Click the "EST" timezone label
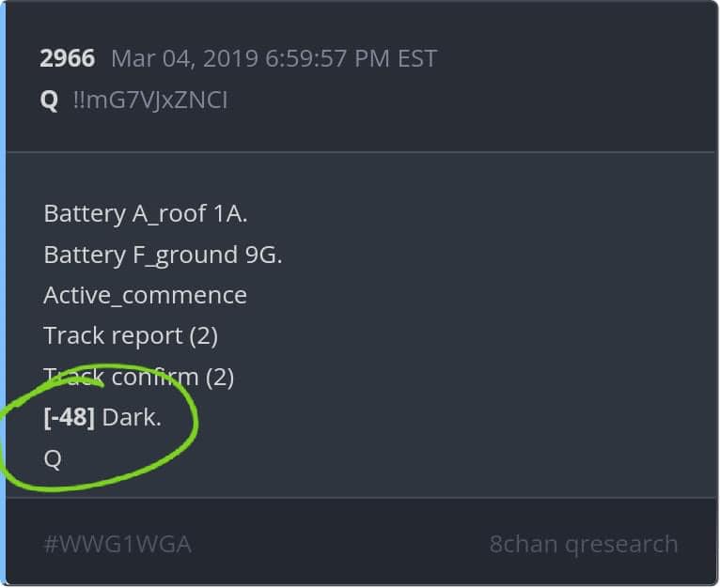 pyautogui.click(x=416, y=58)
